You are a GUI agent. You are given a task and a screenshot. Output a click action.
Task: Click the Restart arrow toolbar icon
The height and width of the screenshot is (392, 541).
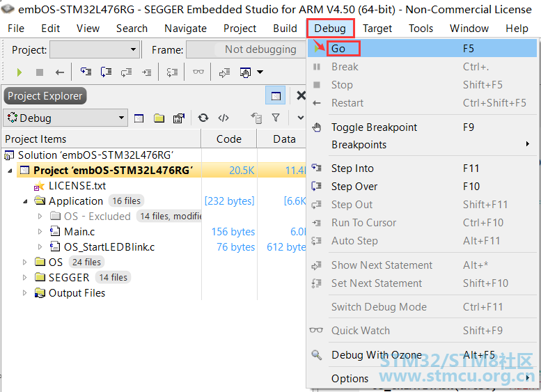click(60, 72)
